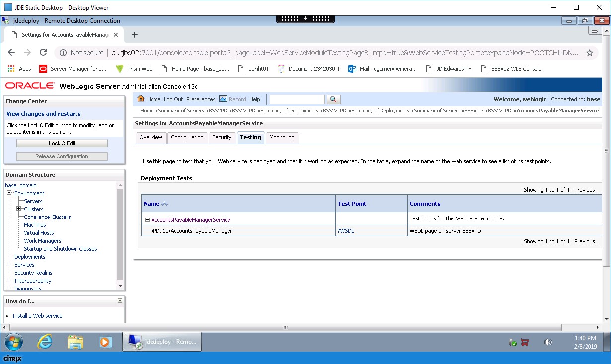Open the ?WSDL test point link

pos(346,231)
